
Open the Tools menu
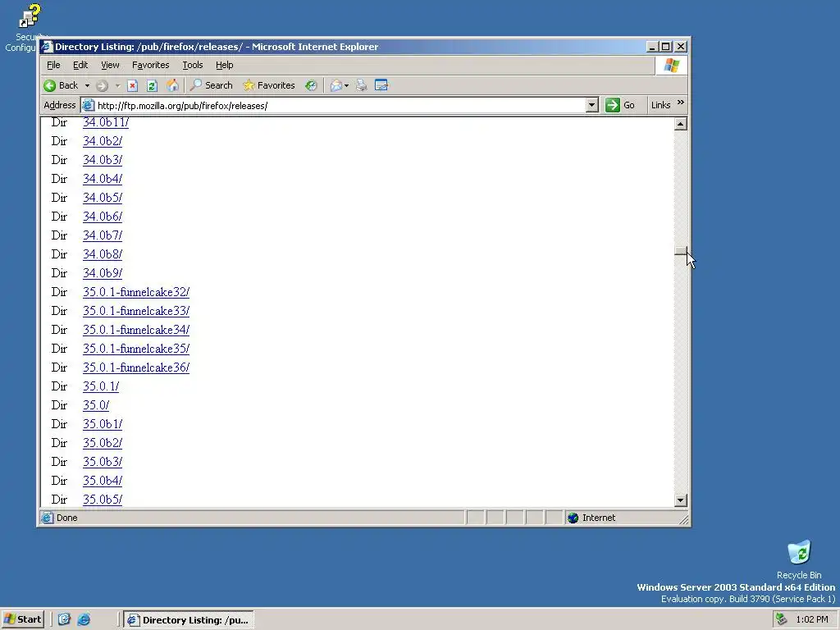click(x=192, y=65)
